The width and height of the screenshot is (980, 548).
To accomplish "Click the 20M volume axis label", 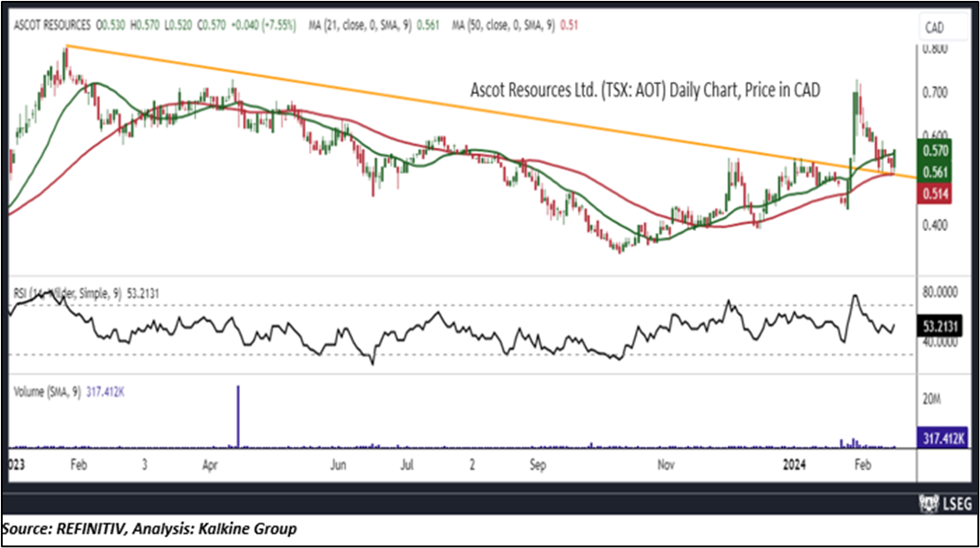I will (x=932, y=398).
